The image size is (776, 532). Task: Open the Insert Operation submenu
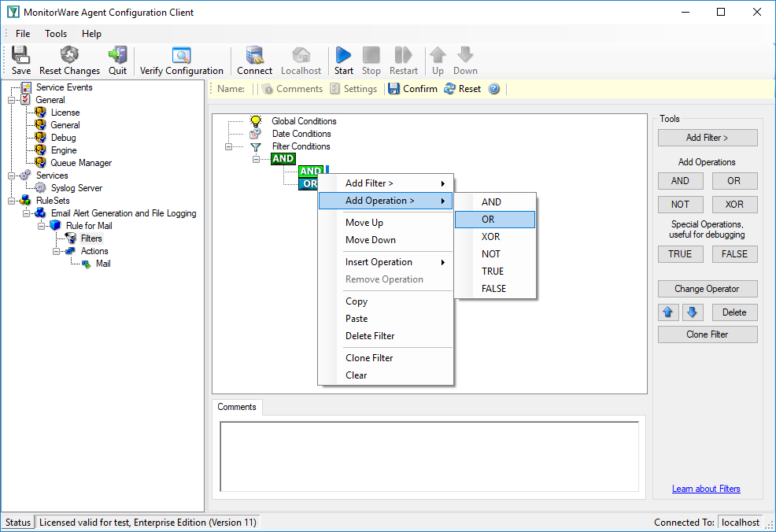[x=386, y=262]
